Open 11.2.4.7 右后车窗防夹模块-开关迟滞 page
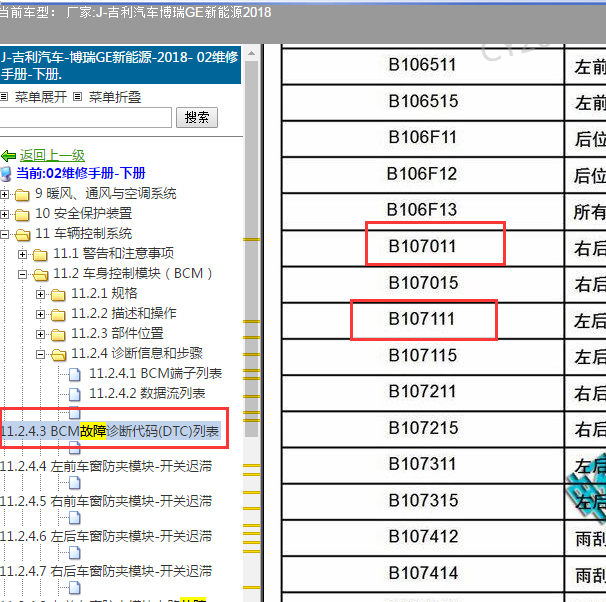This screenshot has height=602, width=606. coord(106,571)
